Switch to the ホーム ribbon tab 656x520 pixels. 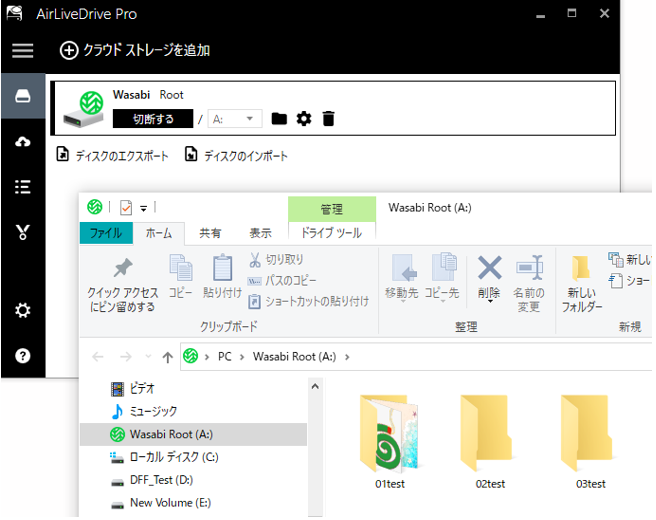pos(159,233)
